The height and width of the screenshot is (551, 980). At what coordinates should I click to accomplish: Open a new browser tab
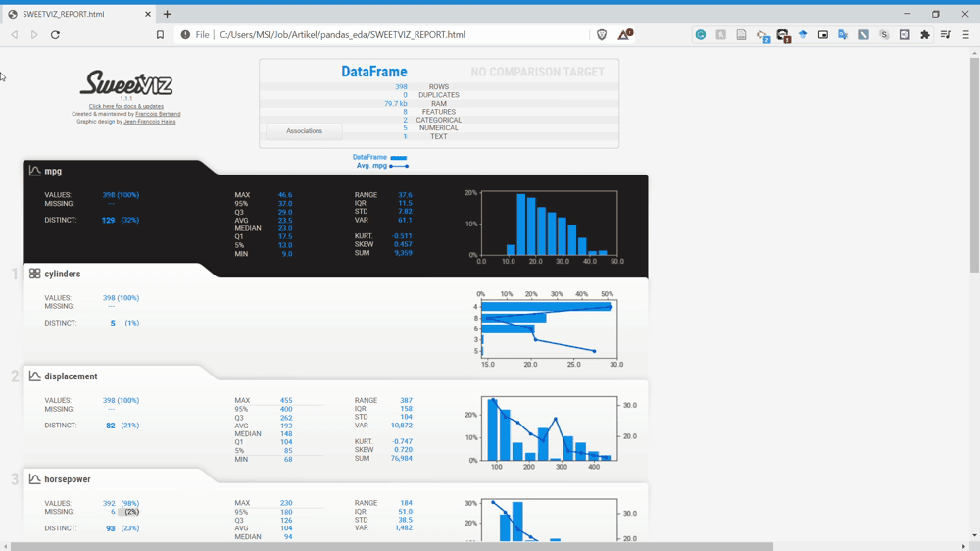[x=167, y=14]
